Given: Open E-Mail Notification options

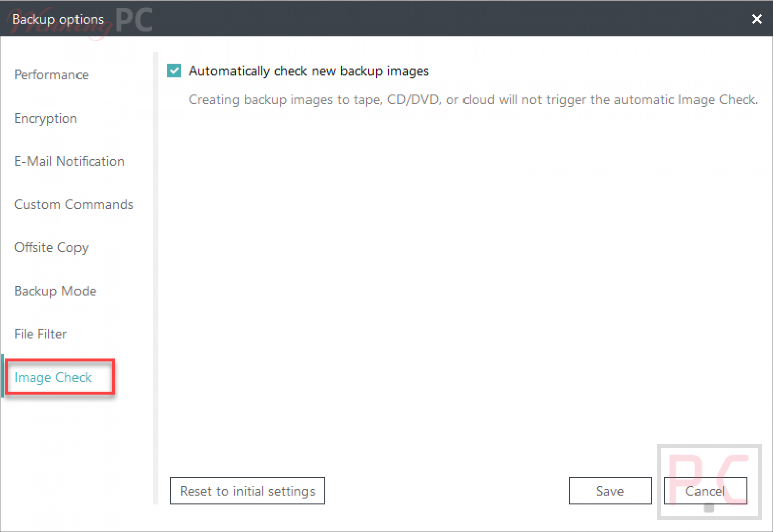Looking at the screenshot, I should 69,161.
